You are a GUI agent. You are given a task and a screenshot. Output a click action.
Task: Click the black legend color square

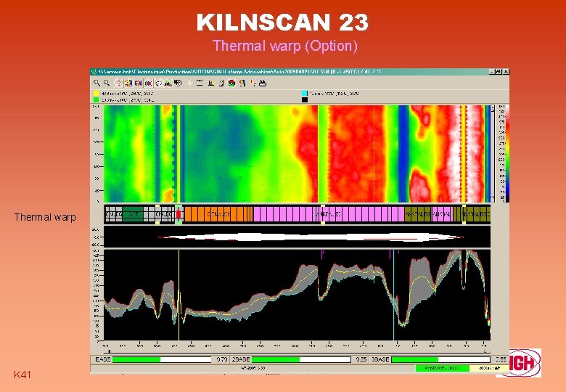(304, 99)
